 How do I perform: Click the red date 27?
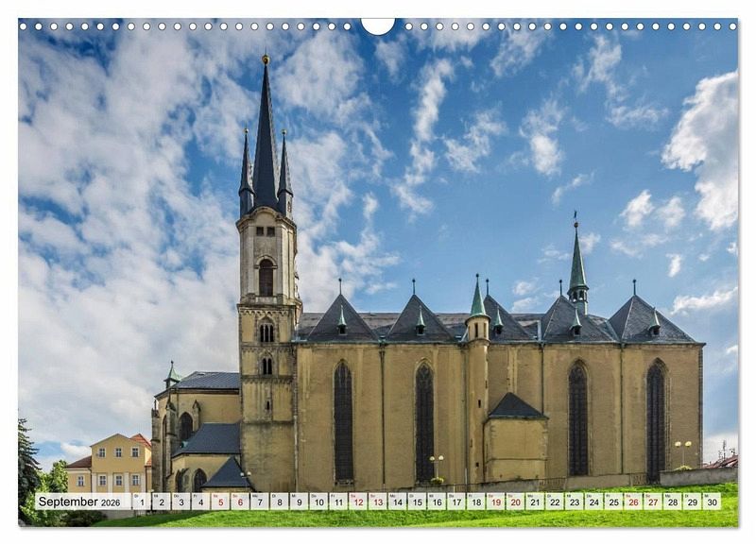(652, 502)
